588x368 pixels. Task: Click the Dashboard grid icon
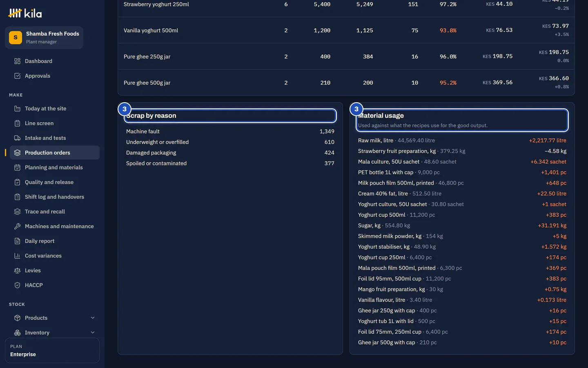(x=17, y=61)
